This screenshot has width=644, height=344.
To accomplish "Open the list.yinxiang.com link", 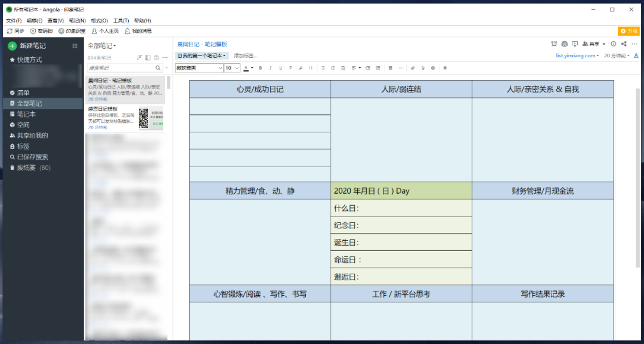I will click(x=577, y=55).
